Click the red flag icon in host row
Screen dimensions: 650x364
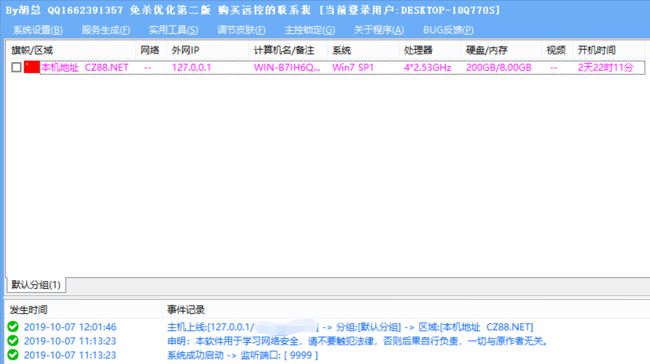(x=32, y=67)
